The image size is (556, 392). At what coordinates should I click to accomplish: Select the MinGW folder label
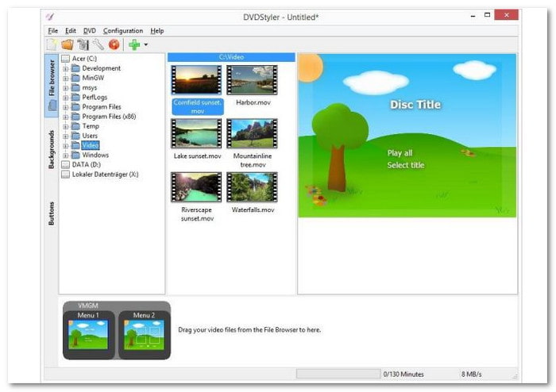point(93,78)
